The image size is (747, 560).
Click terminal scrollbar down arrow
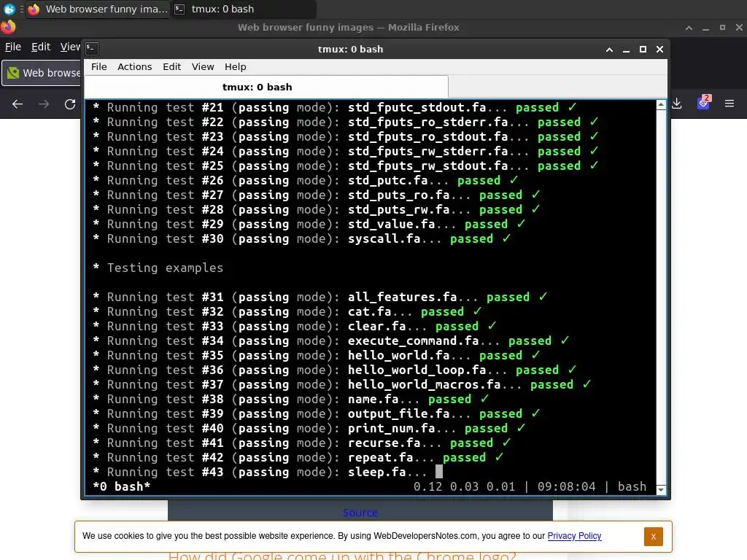[661, 490]
